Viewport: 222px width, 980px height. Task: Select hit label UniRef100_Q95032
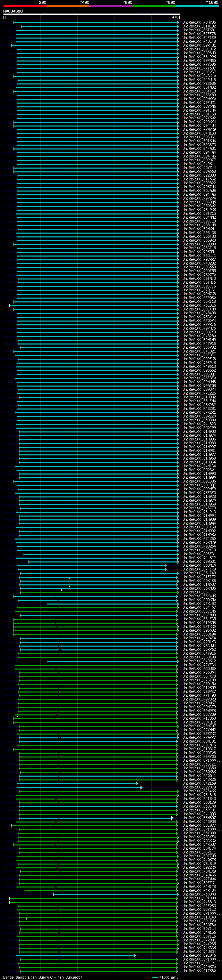[199, 631]
